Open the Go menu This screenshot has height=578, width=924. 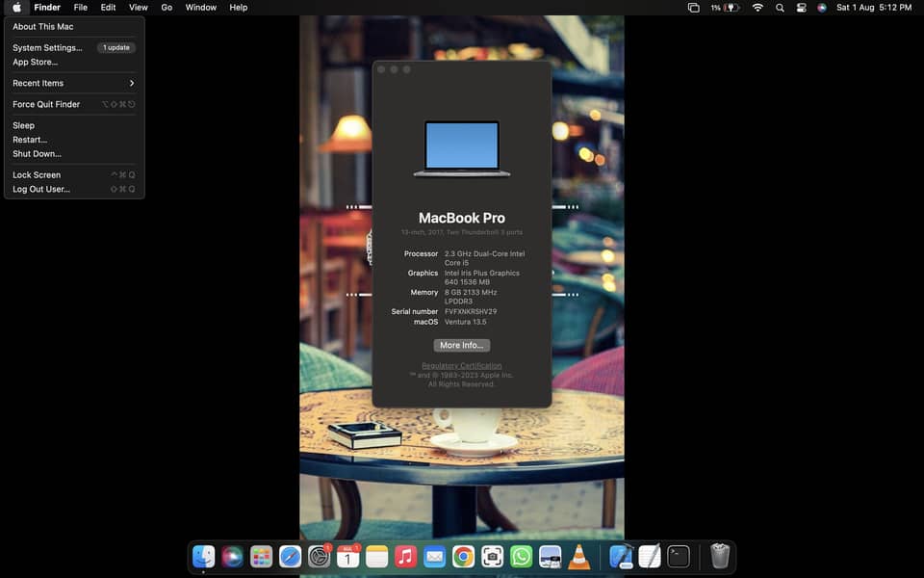click(167, 8)
